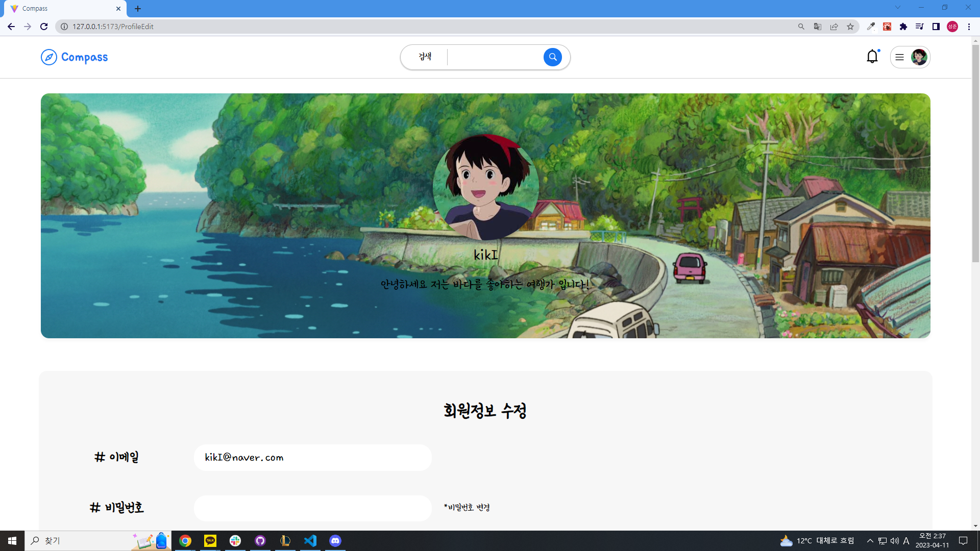This screenshot has width=980, height=551.
Task: Open the notification bell
Action: pos(872,57)
